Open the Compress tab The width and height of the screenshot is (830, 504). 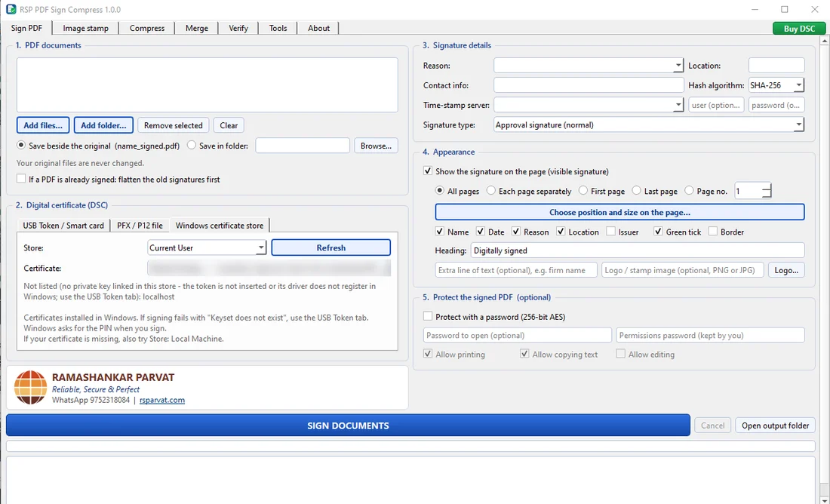coord(146,28)
